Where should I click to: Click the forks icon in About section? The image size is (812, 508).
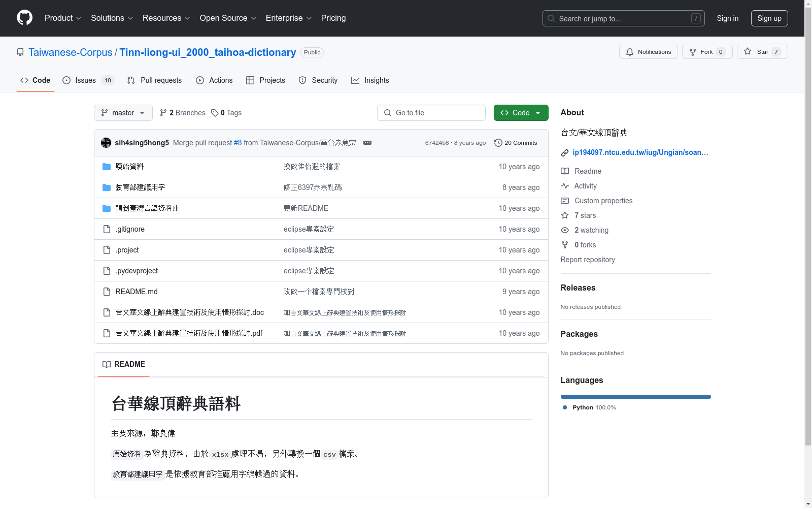point(565,245)
